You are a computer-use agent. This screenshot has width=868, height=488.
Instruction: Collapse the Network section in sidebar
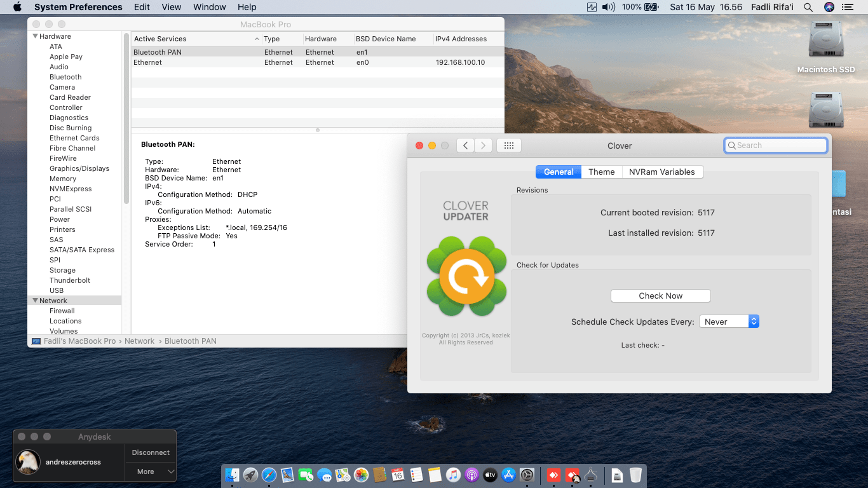point(36,301)
